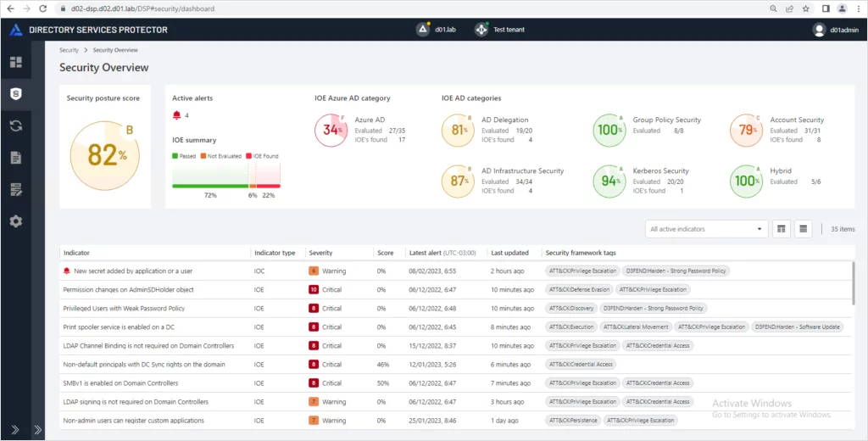
Task: Click the browser Back arrow
Action: pos(10,8)
